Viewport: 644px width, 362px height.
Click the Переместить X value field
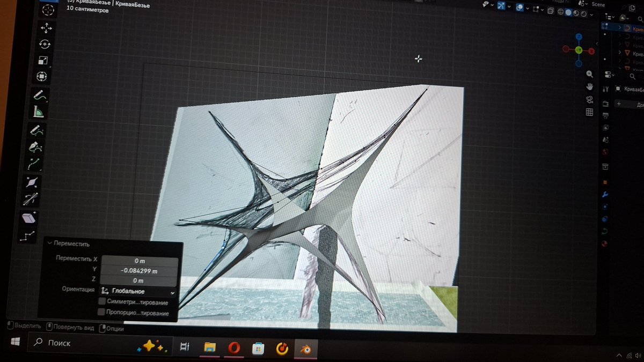tap(140, 261)
